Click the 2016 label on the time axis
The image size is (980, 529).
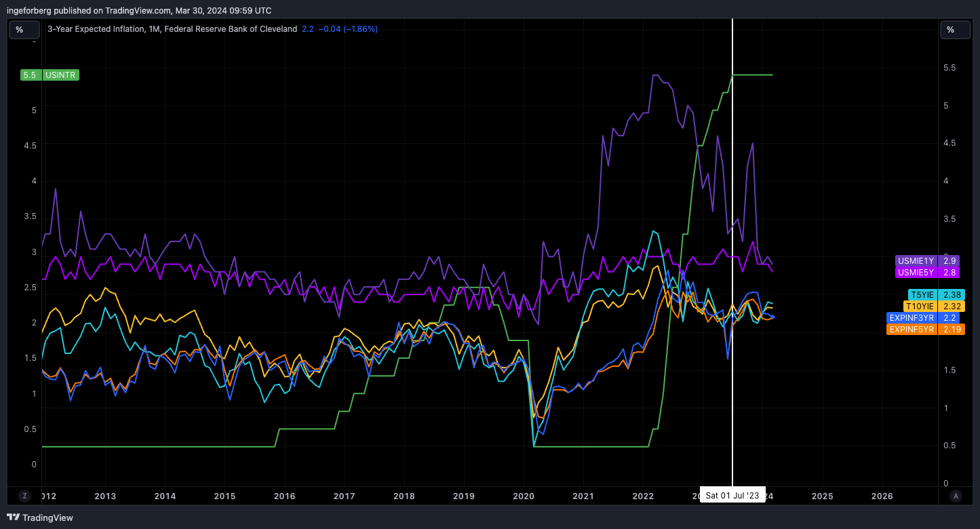coord(284,496)
